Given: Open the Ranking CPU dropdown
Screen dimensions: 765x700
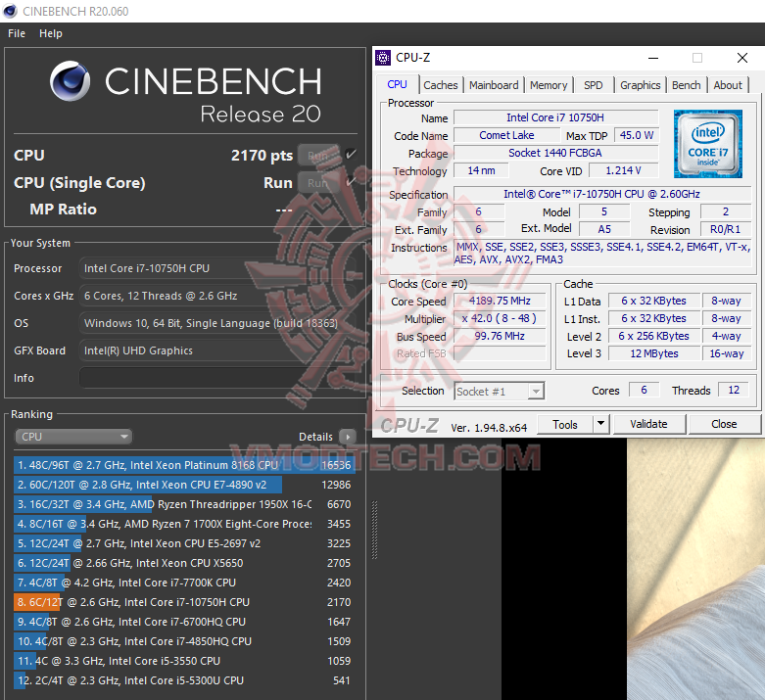Looking at the screenshot, I should (73, 437).
